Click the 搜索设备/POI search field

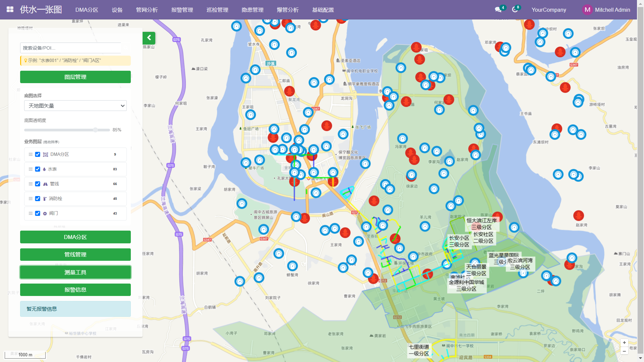[x=70, y=48]
